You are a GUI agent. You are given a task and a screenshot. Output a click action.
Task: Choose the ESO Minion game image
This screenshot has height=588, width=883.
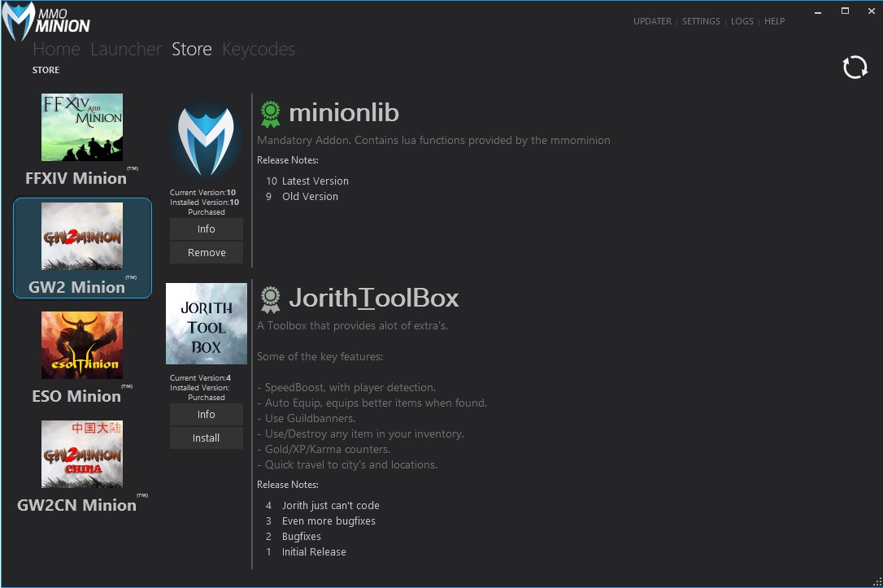pyautogui.click(x=82, y=345)
